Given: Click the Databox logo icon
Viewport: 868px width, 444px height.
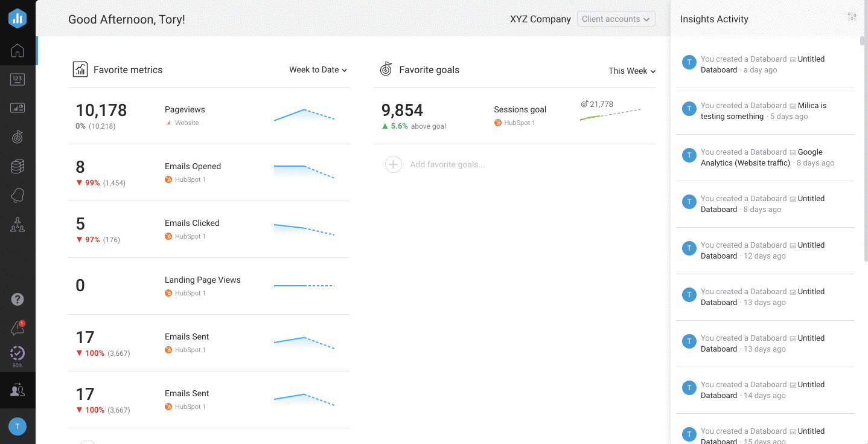Looking at the screenshot, I should pos(18,18).
